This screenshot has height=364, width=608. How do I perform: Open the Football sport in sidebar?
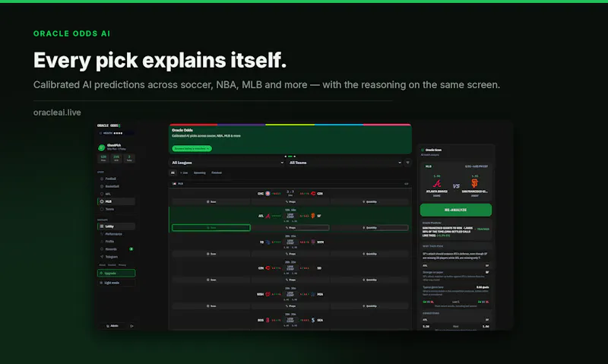(116, 179)
